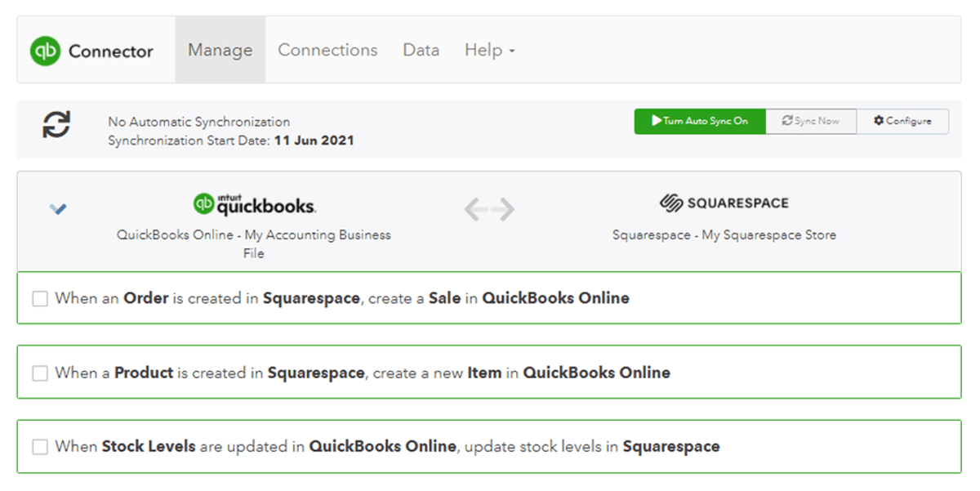Switch to the Connections tab
980x491 pixels.
point(327,50)
